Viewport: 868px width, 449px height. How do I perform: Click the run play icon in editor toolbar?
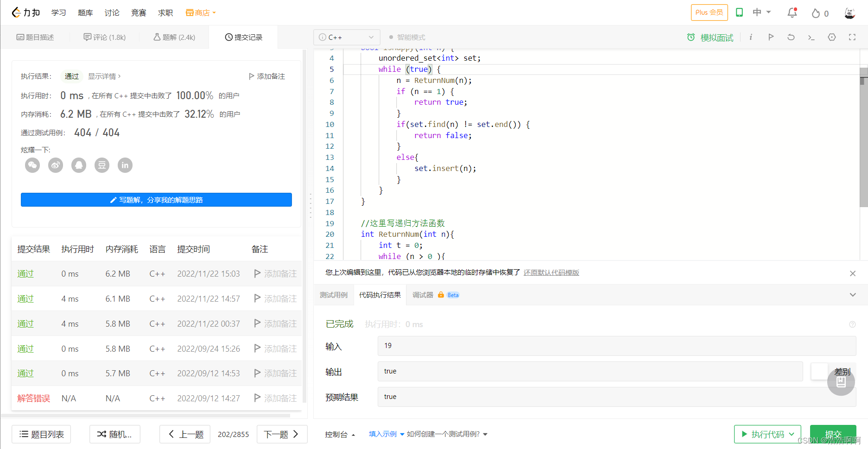click(x=771, y=37)
